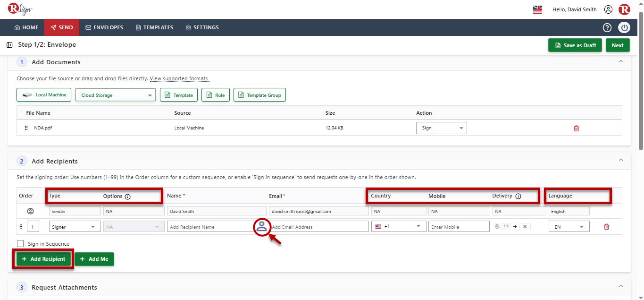Open the Cloud Storage dropdown

coord(116,95)
